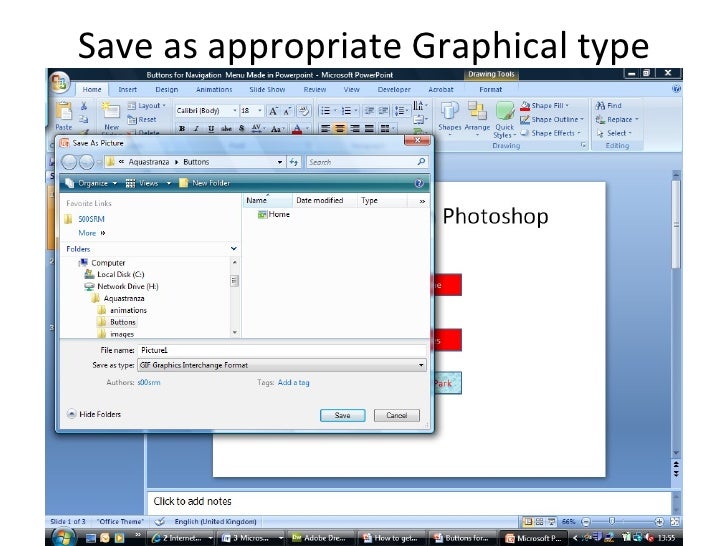Select the Buttons folder in tree
Viewport: 728px width, 546px height.
[117, 322]
